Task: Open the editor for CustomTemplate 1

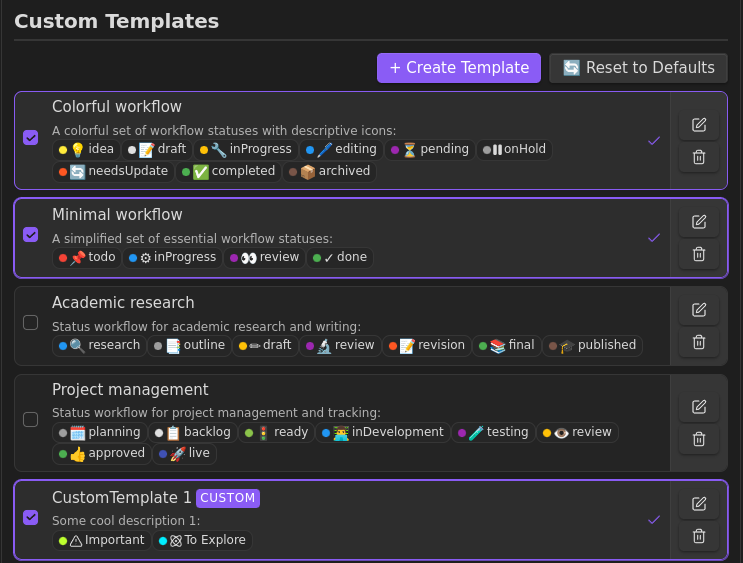Action: [699, 504]
